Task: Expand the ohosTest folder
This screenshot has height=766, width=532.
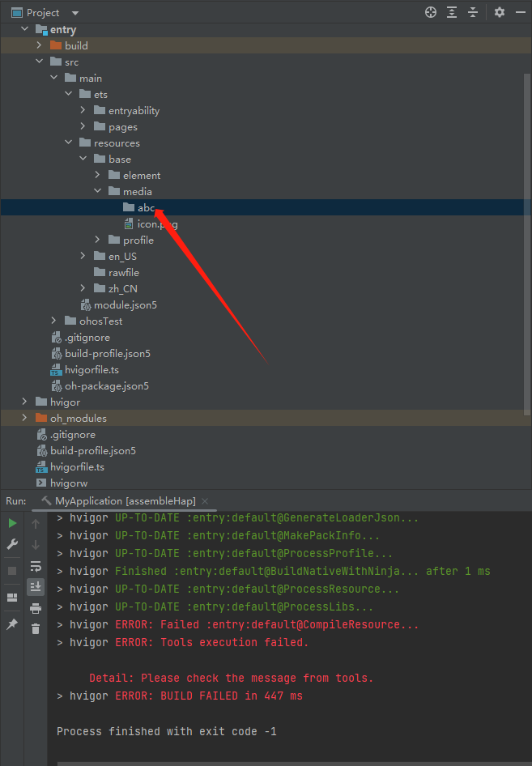Action: [54, 321]
